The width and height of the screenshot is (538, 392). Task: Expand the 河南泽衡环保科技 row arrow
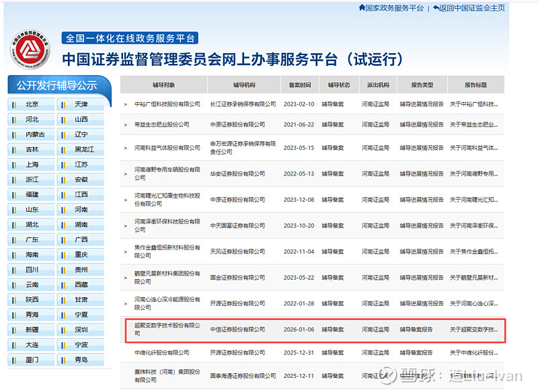tap(126, 226)
